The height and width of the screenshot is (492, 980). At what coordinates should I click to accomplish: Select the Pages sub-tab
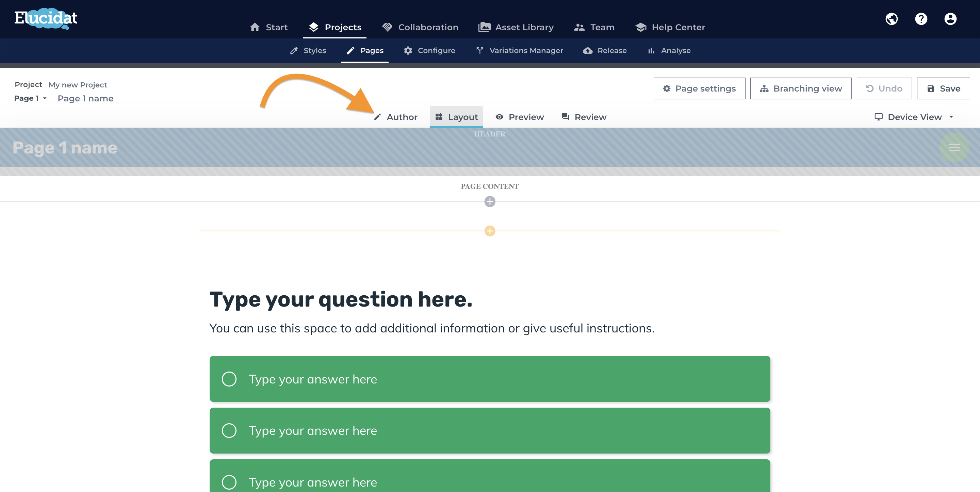[x=364, y=50]
